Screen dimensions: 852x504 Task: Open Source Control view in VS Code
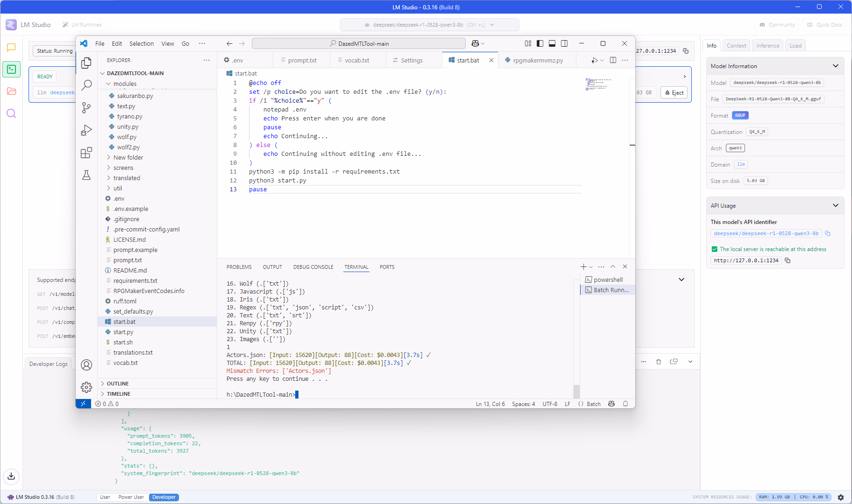coord(86,108)
